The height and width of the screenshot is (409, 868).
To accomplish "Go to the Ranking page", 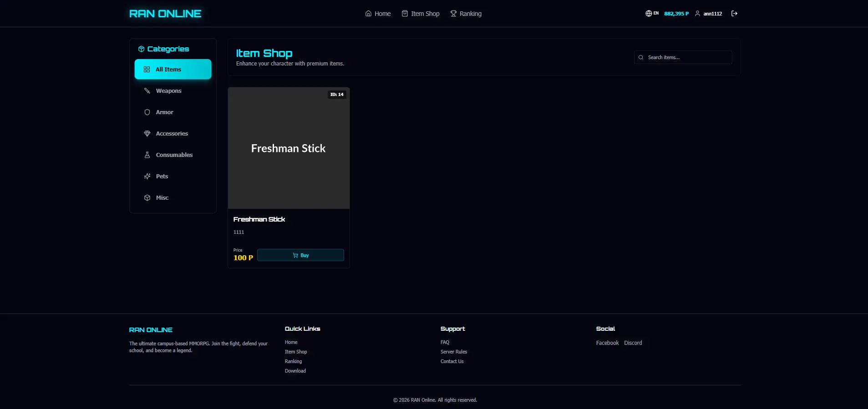I will (466, 14).
